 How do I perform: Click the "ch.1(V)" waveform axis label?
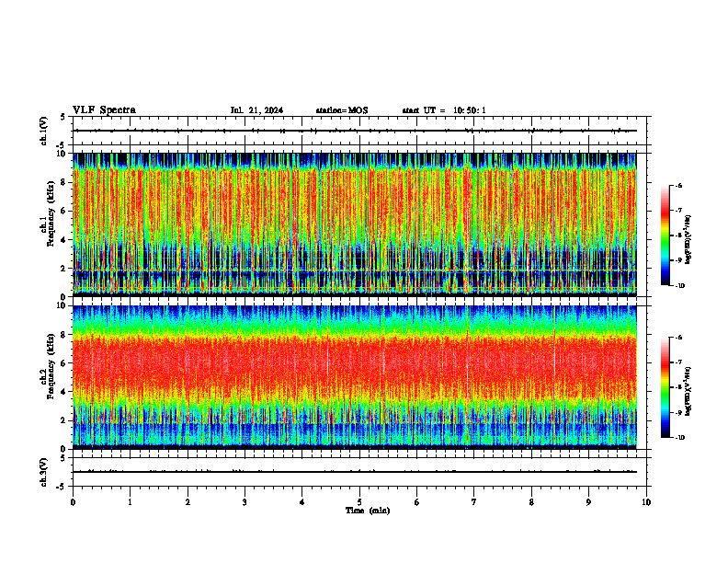pyautogui.click(x=44, y=131)
